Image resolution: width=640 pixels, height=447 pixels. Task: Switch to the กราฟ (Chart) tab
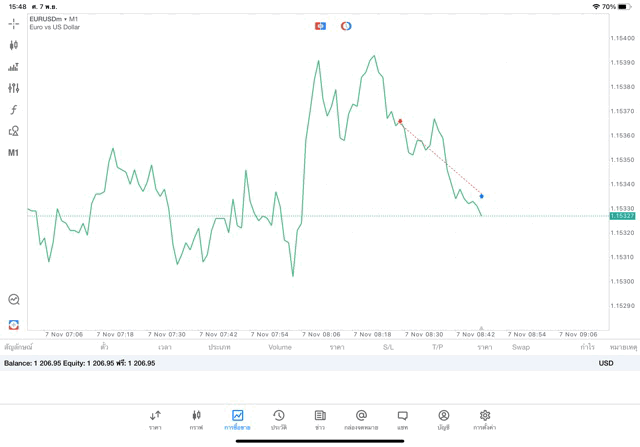click(x=196, y=420)
